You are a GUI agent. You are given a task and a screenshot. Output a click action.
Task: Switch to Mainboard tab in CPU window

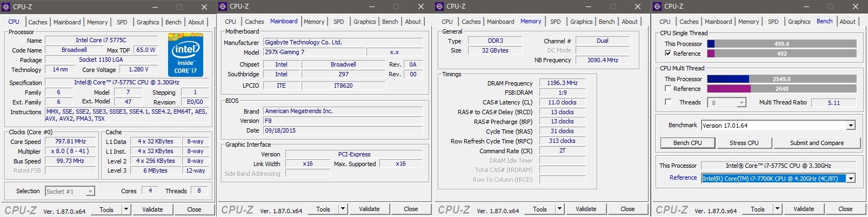point(67,22)
